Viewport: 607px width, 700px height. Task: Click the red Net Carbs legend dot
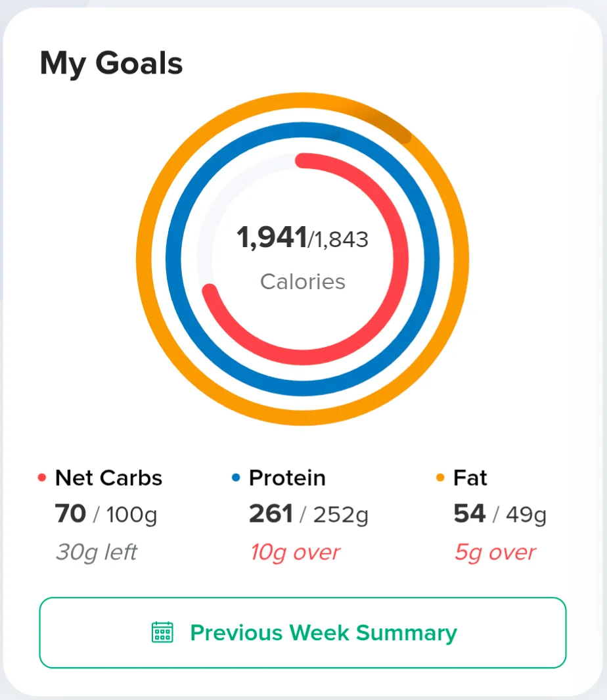pyautogui.click(x=42, y=478)
